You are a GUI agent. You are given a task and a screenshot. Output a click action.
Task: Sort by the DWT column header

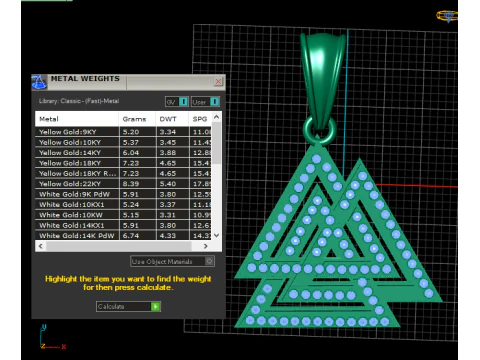click(172, 119)
